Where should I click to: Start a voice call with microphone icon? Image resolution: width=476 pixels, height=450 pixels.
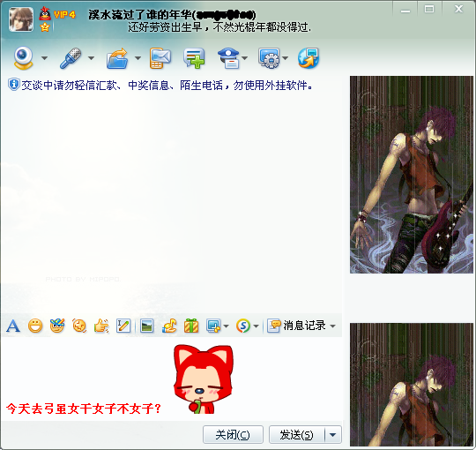tap(71, 57)
